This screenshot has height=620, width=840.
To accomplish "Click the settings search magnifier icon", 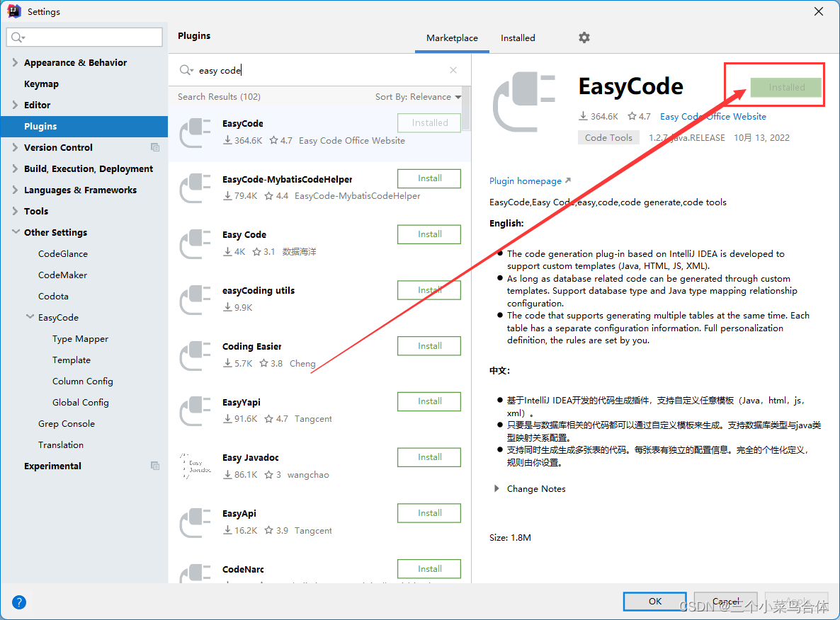I will coord(17,37).
